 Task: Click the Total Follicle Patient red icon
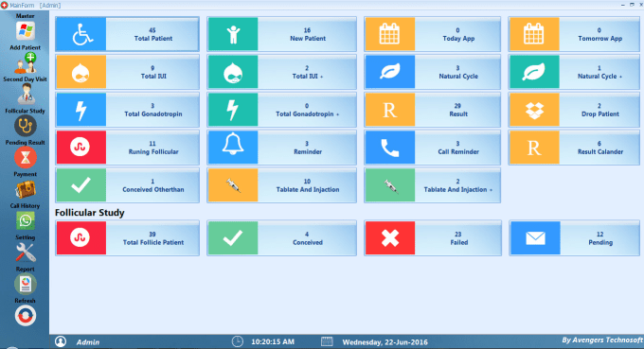(x=80, y=238)
